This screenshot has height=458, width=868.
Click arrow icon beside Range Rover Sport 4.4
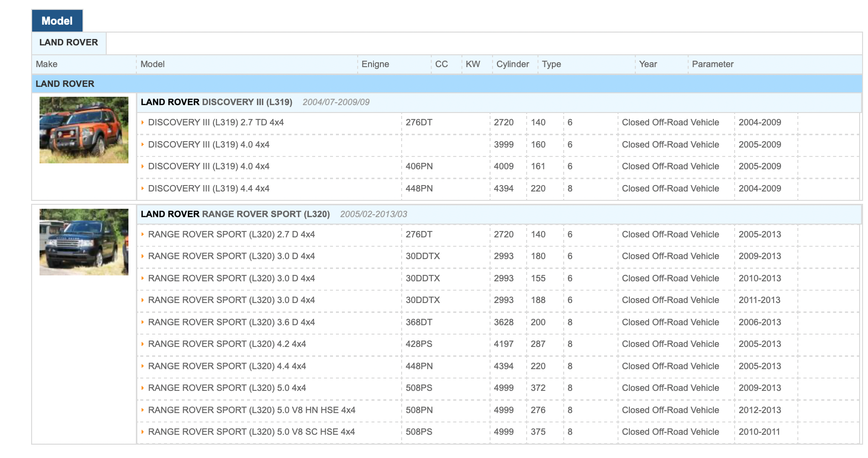pos(143,366)
